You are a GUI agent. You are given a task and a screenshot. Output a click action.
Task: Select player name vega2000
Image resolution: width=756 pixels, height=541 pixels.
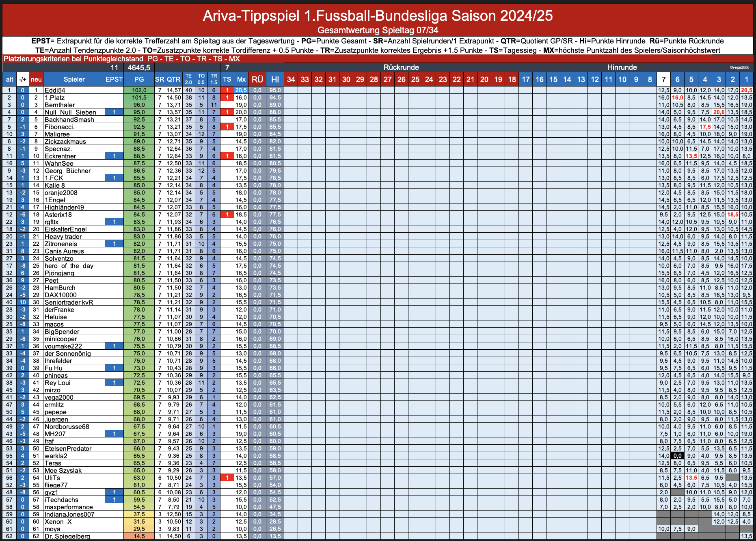pyautogui.click(x=59, y=397)
